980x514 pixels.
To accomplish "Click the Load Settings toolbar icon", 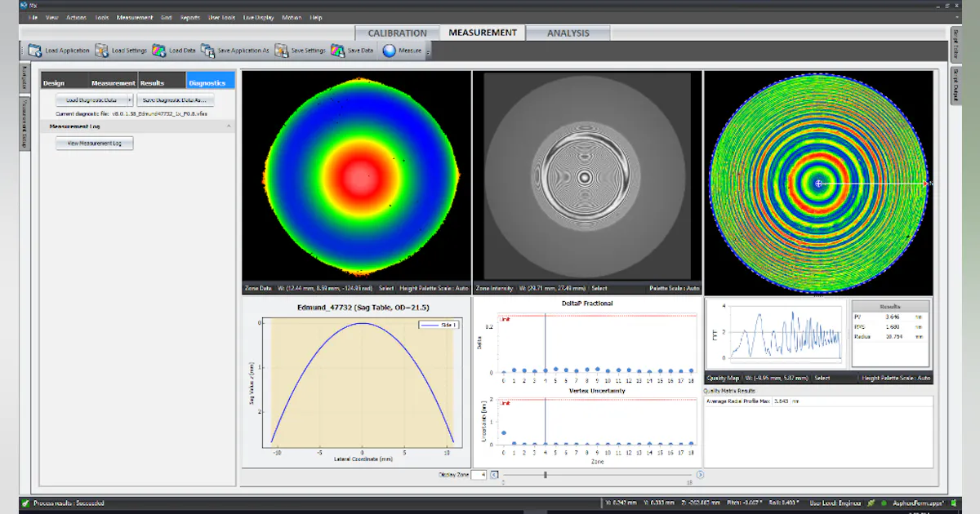I will pyautogui.click(x=102, y=51).
